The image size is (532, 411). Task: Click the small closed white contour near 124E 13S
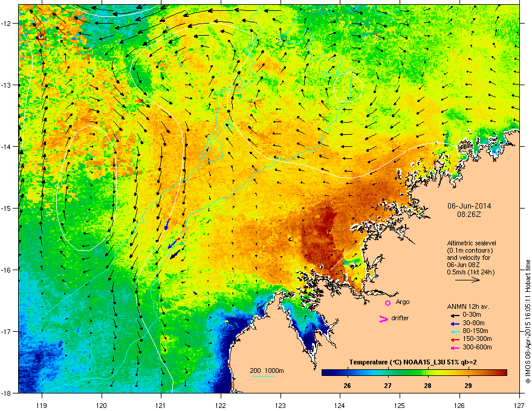click(349, 86)
